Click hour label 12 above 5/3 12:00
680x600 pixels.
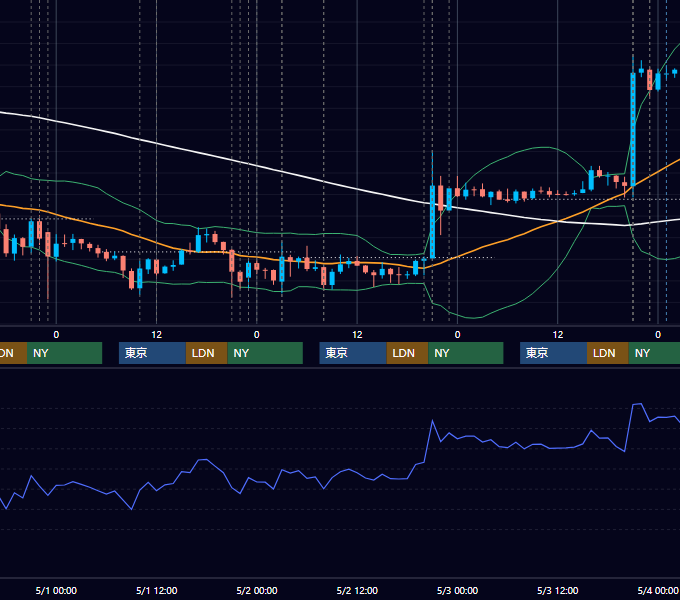pos(558,335)
